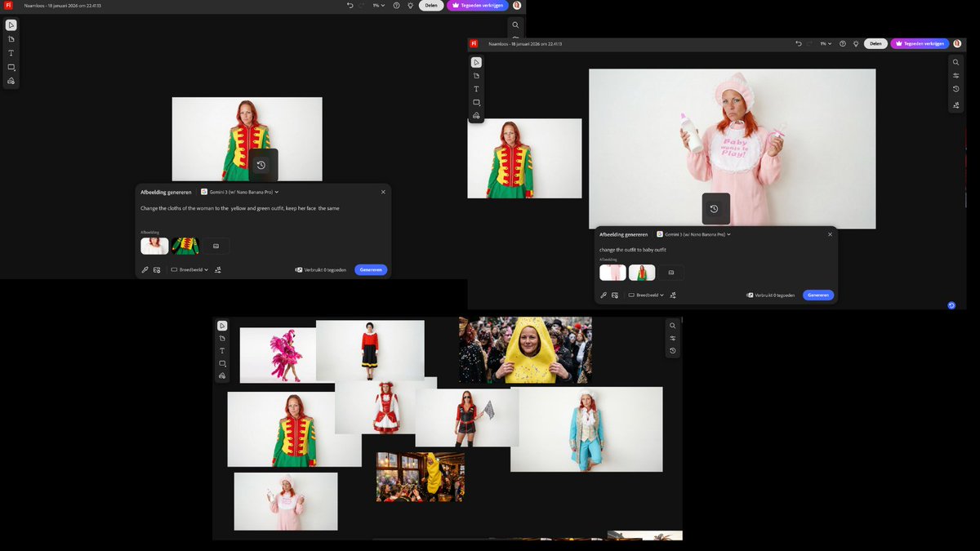The height and width of the screenshot is (551, 980).
Task: Open the Gemini 3 model selector dropdown
Action: [x=240, y=192]
